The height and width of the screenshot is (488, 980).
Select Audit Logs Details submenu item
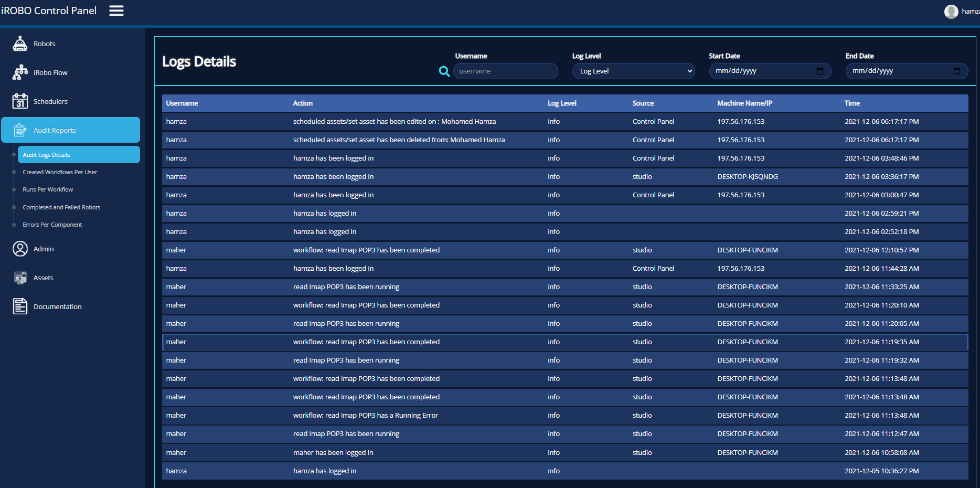[79, 155]
